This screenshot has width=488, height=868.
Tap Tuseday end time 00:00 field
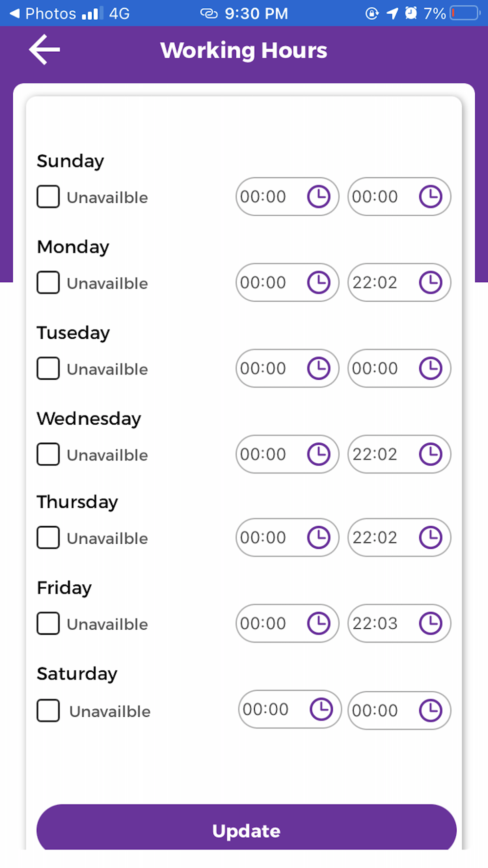[x=375, y=369]
